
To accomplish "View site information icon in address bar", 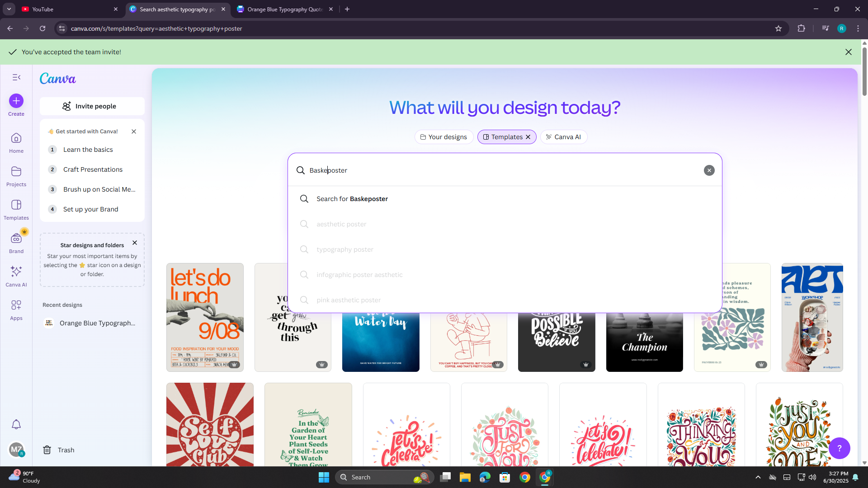I will click(62, 28).
